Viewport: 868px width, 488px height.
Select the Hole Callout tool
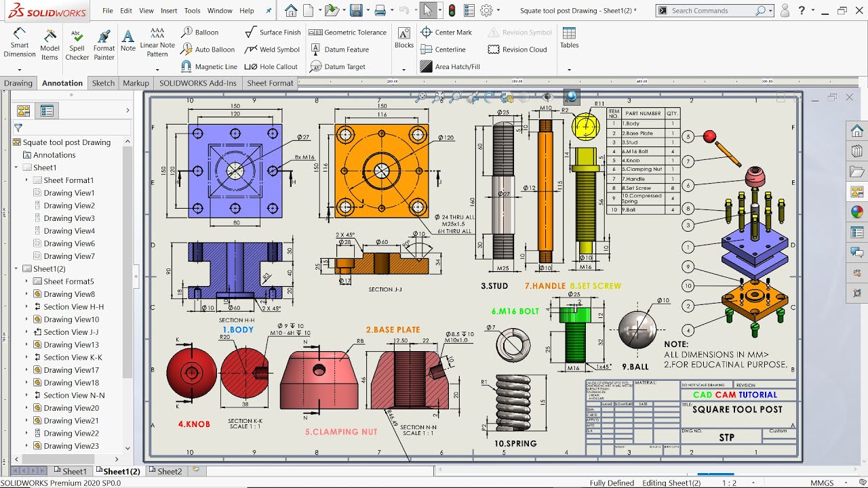tap(271, 66)
